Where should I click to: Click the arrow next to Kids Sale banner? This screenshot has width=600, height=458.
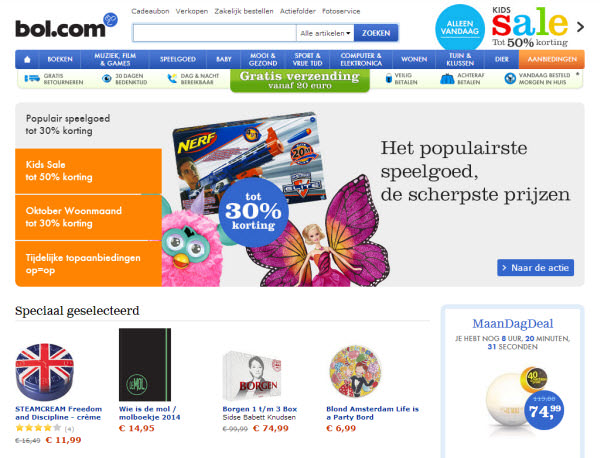[x=580, y=27]
